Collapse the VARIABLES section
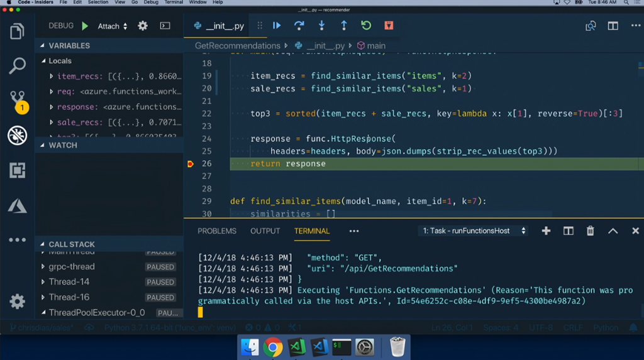 [43, 46]
